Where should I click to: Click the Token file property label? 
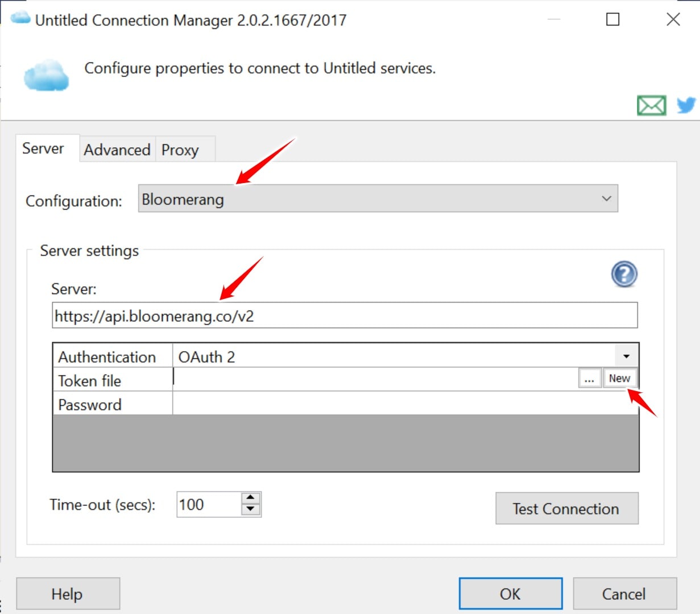90,380
